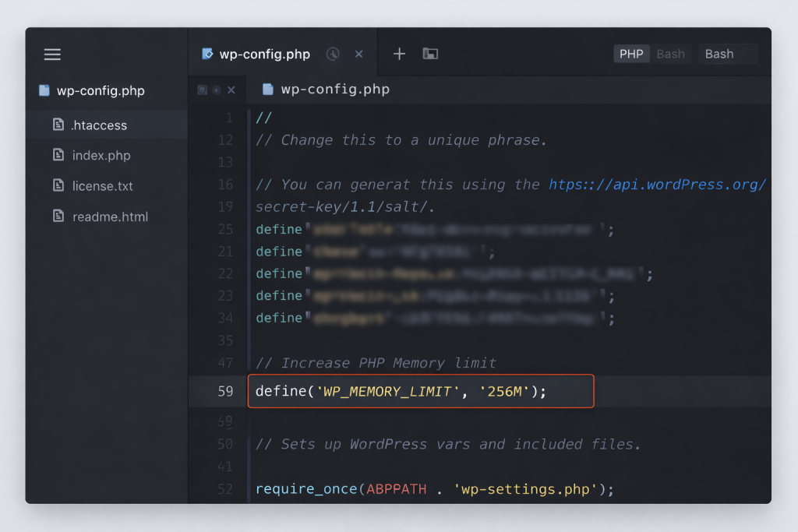The width and height of the screenshot is (798, 532).
Task: Click the readme.html file icon
Action: click(58, 216)
